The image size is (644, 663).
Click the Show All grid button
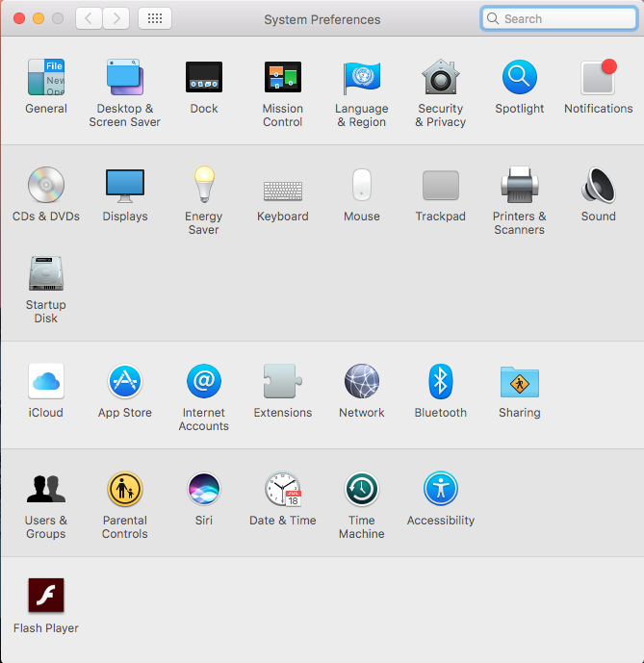[155, 18]
